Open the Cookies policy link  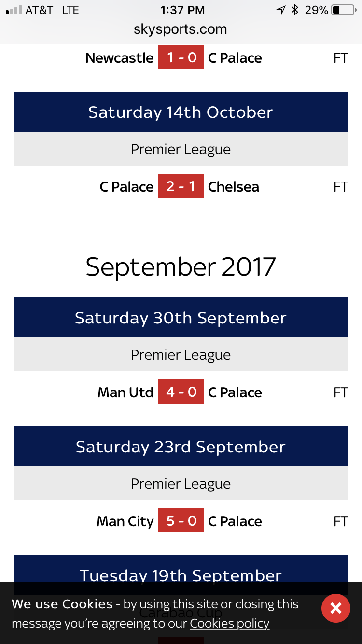coord(229,623)
